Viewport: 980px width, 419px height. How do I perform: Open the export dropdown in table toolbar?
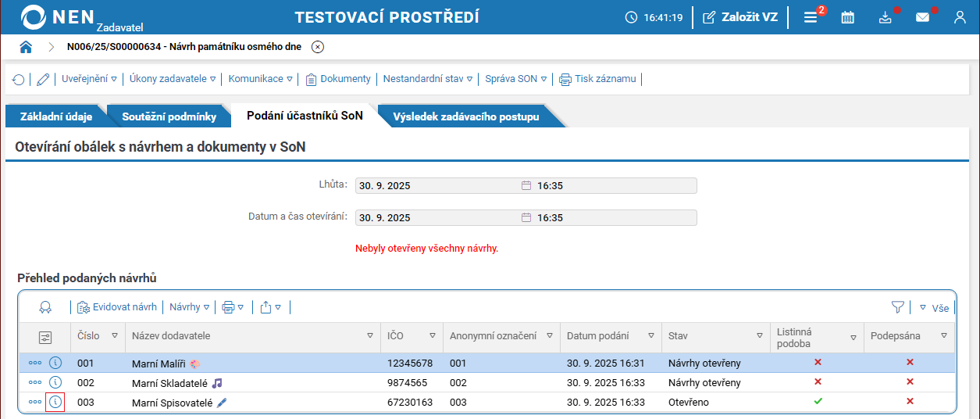coord(270,307)
